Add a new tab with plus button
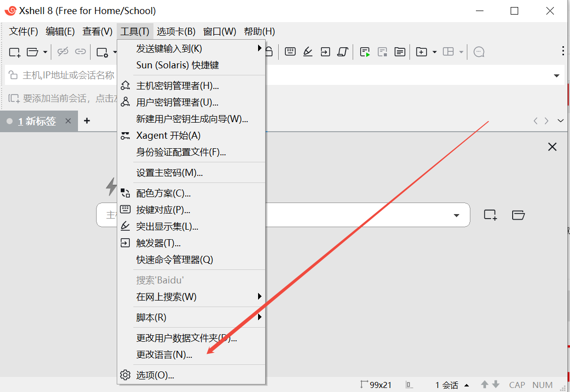 point(87,121)
